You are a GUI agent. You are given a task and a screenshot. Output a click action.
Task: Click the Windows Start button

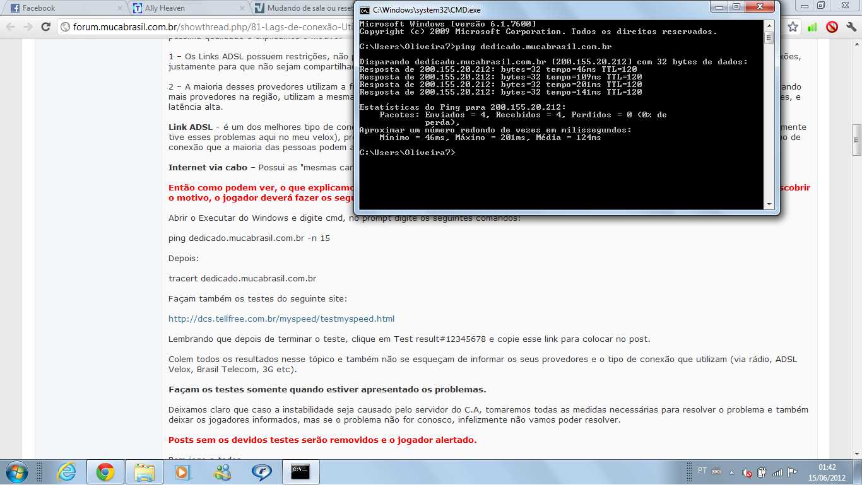coord(17,472)
